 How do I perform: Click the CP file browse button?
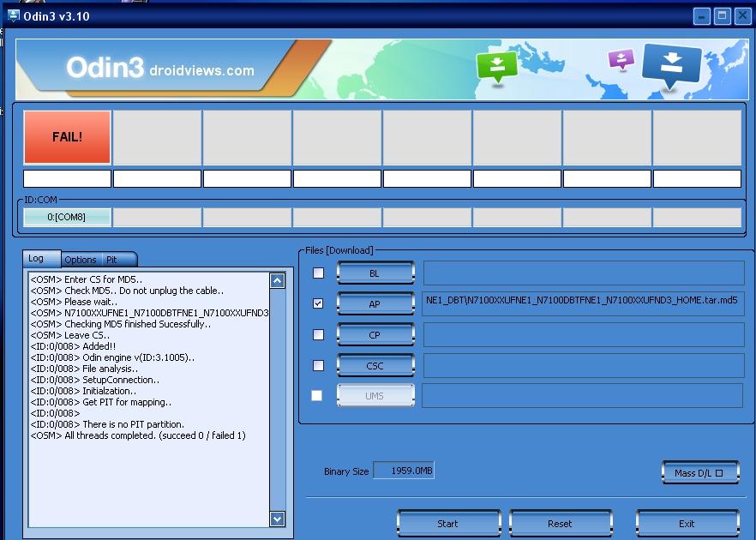coord(375,334)
